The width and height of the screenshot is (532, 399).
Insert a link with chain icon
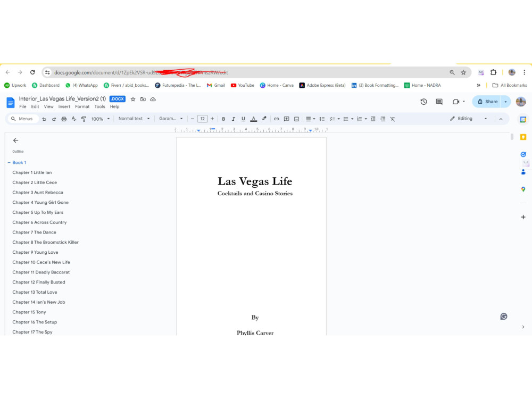click(x=277, y=119)
